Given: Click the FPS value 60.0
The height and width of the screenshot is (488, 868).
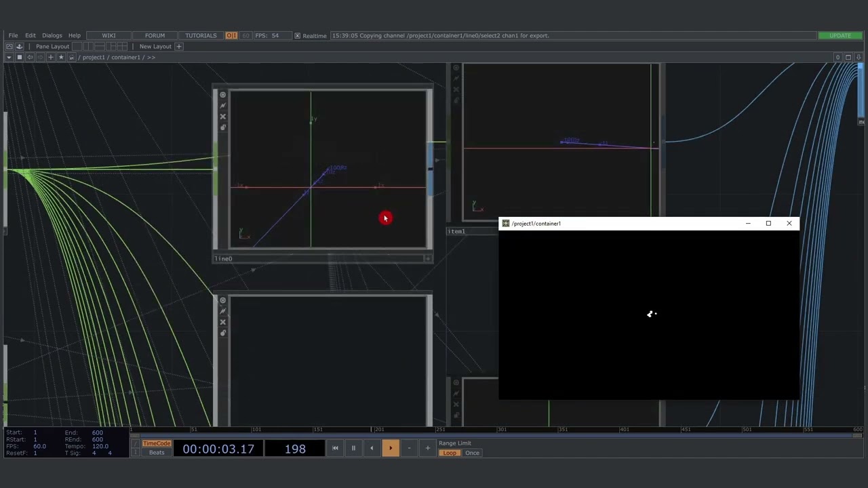Looking at the screenshot, I should (x=40, y=446).
